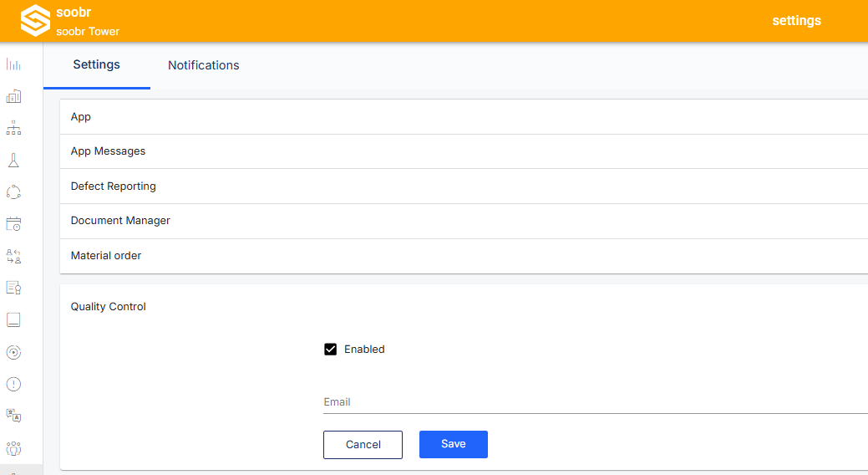Uncheck the Enabled checkbox
Screen dimensions: 868x475
(331, 350)
